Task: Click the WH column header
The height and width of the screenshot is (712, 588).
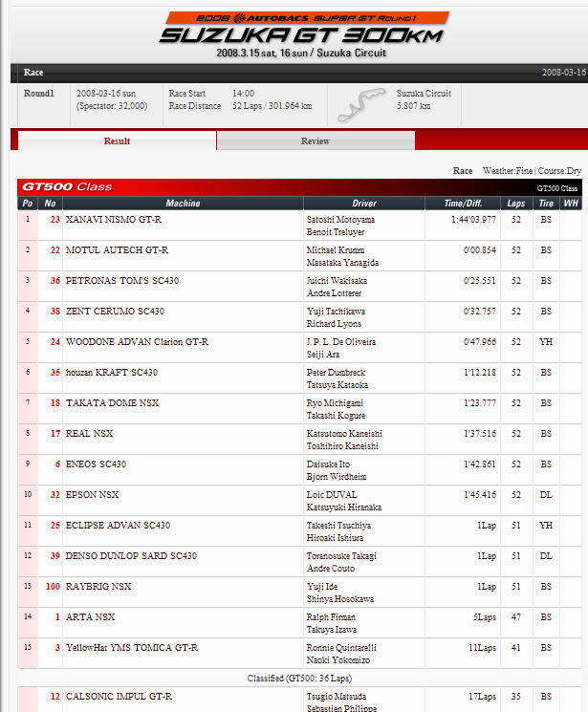Action: (571, 204)
